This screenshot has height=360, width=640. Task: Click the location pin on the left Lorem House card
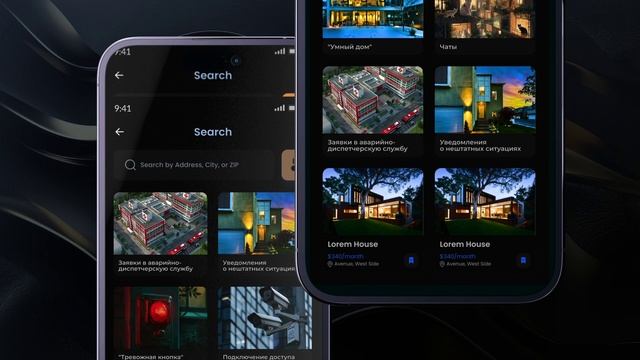tap(330, 264)
